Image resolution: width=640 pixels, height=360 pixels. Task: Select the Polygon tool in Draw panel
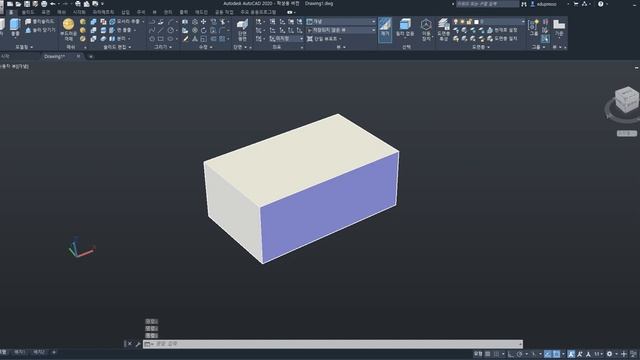(x=152, y=39)
